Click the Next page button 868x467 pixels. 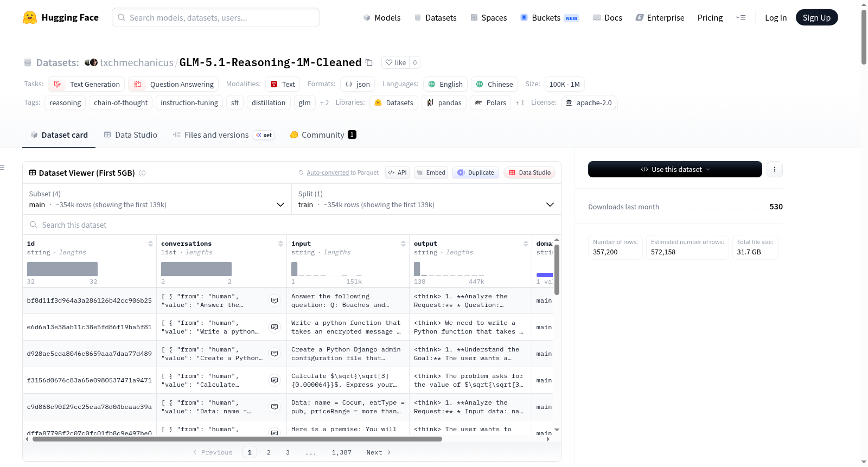click(x=379, y=452)
